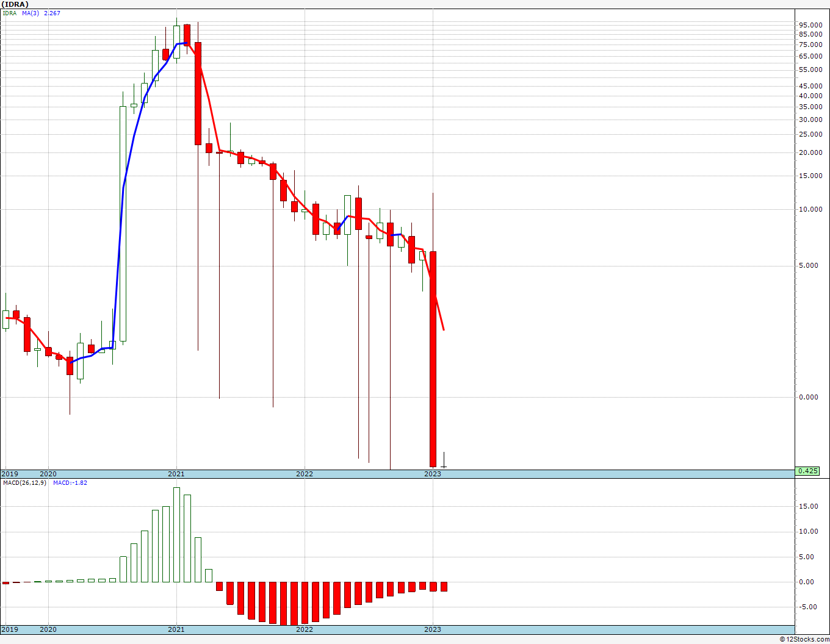The image size is (830, 644).
Task: Click 2020 on the price chart time axis
Action: 48,474
